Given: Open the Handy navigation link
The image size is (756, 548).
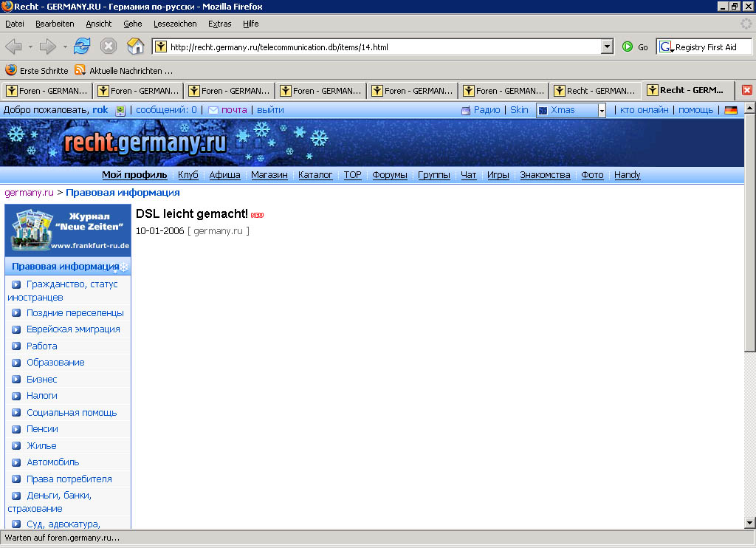Looking at the screenshot, I should 628,174.
